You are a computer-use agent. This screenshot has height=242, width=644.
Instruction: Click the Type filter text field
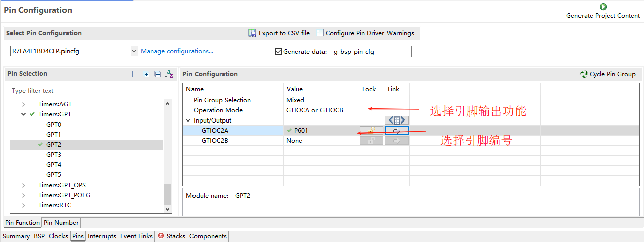(91, 91)
